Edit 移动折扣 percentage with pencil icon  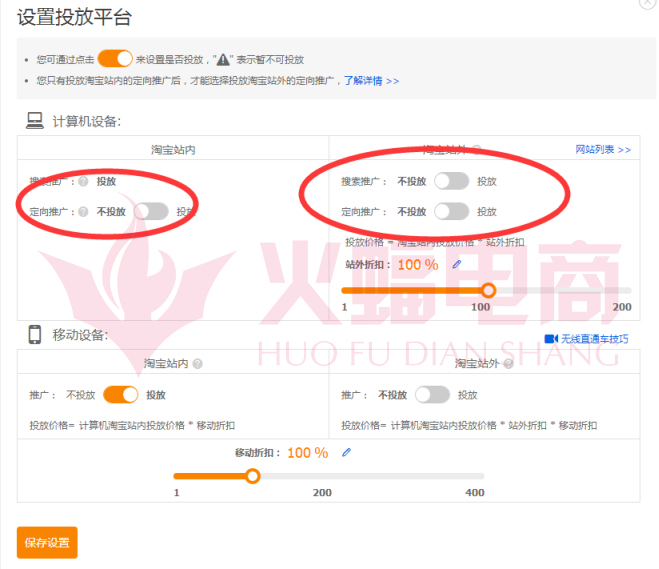(x=346, y=453)
